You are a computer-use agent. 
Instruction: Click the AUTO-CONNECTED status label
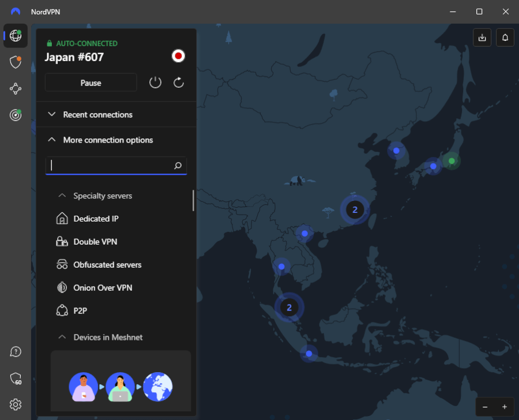(86, 43)
